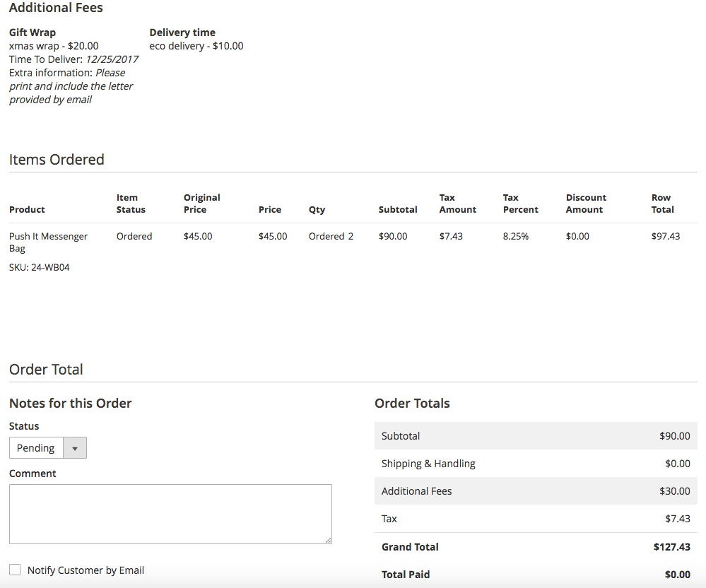This screenshot has height=588, width=706.
Task: Click the Order Total section heading
Action: coord(47,369)
